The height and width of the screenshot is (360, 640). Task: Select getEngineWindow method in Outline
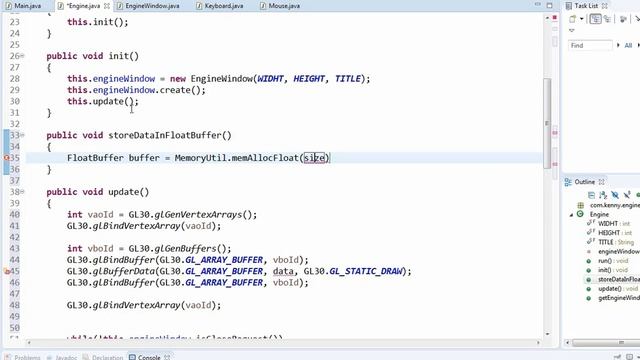click(619, 298)
